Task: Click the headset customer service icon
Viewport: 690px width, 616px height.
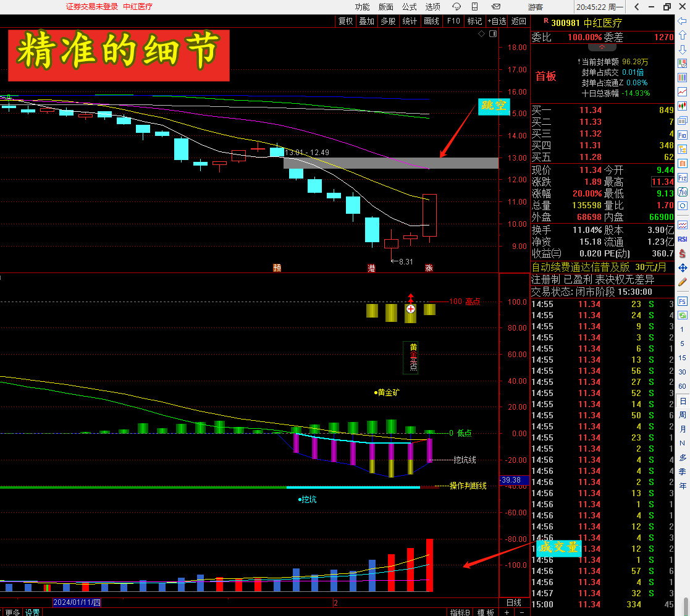Action: [x=456, y=7]
